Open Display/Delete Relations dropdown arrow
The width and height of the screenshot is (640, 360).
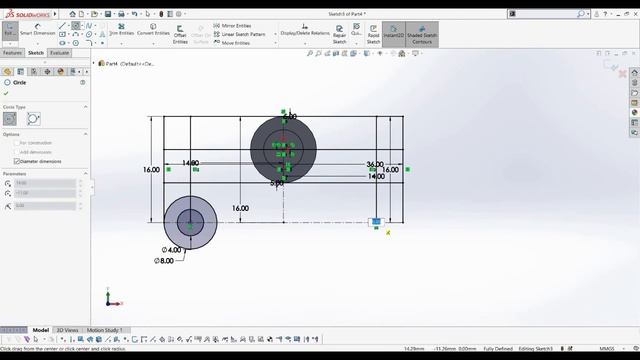tap(305, 44)
